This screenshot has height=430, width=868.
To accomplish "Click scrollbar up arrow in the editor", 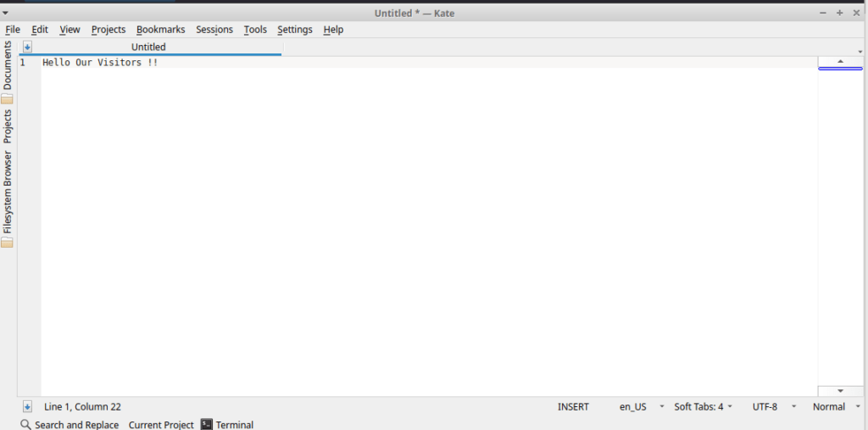I will pyautogui.click(x=840, y=61).
